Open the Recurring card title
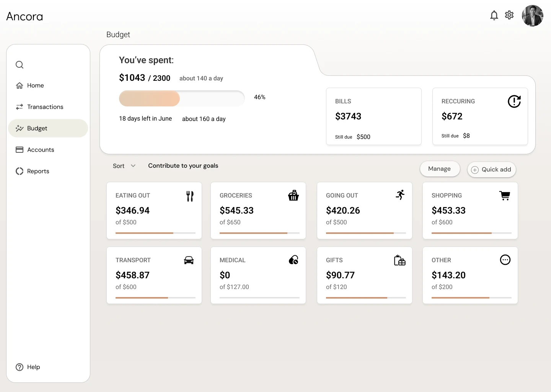The width and height of the screenshot is (551, 392). [x=458, y=101]
